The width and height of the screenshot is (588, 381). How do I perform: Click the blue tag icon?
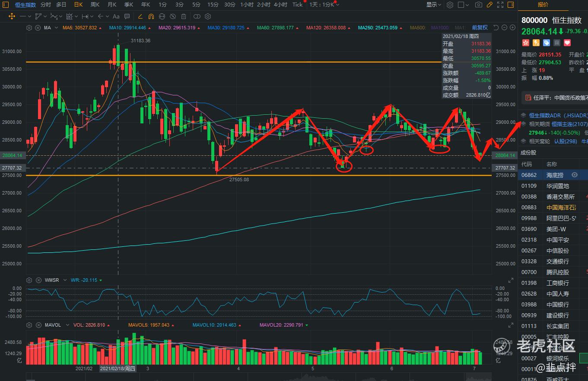coord(547,43)
